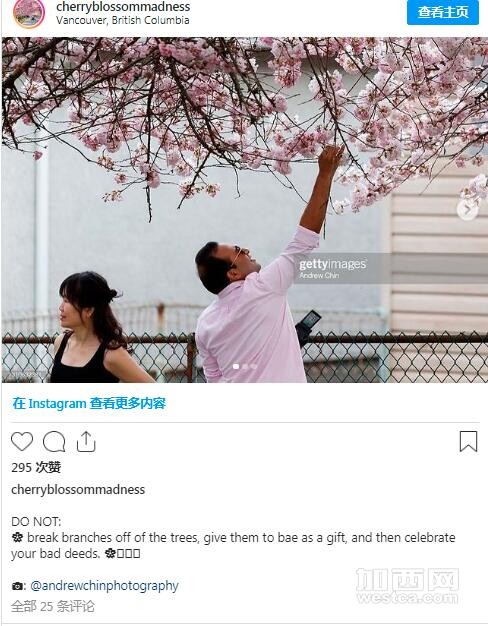
Task: Open the 295 次赞 likes count
Action: pos(36,467)
